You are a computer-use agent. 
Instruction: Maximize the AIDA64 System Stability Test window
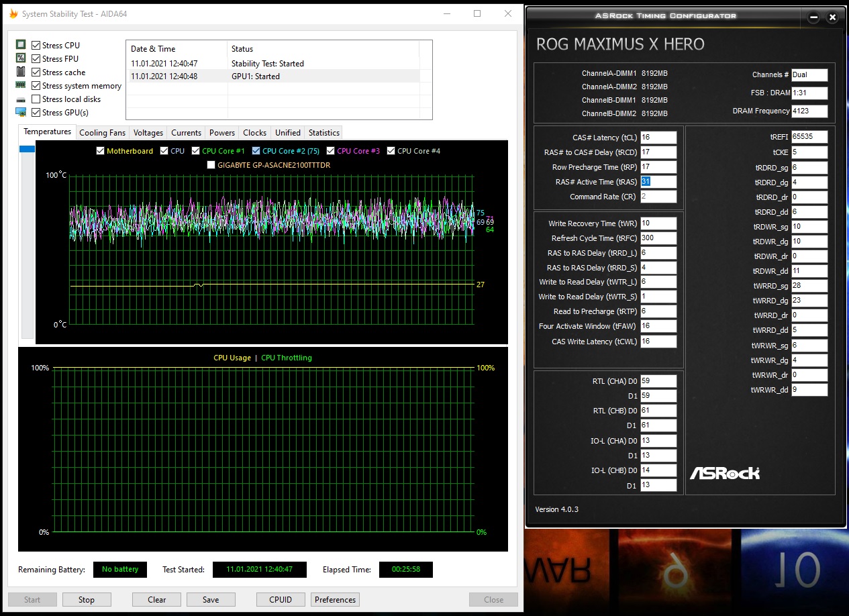click(x=477, y=13)
